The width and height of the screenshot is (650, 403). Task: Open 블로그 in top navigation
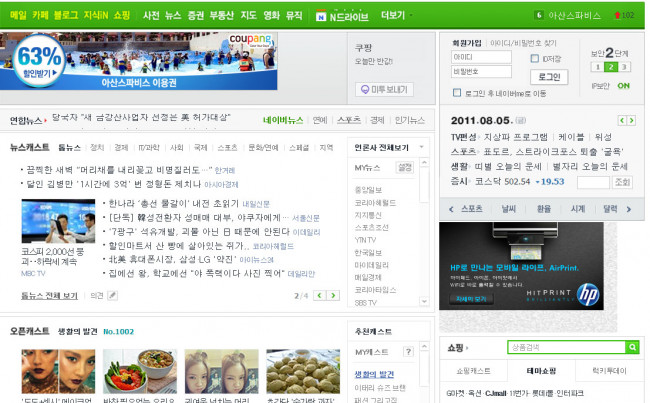tap(66, 15)
